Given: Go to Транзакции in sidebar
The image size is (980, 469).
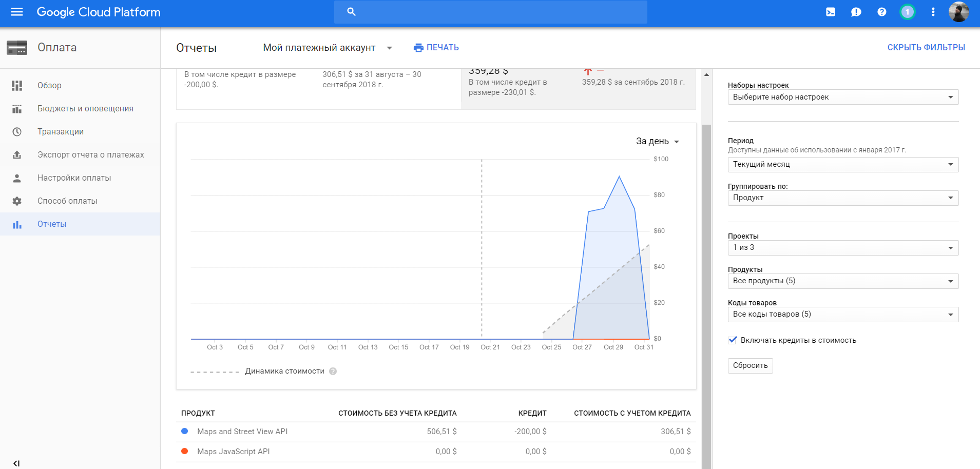Looking at the screenshot, I should tap(61, 132).
